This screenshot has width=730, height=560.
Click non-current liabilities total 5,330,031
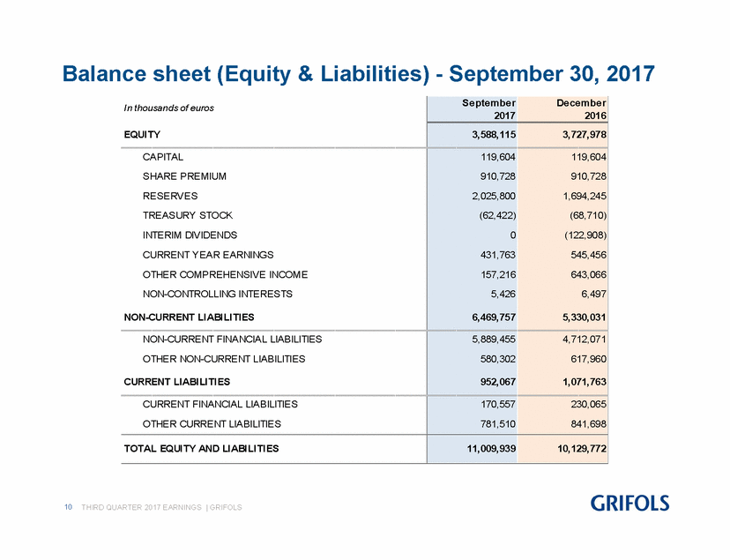pyautogui.click(x=585, y=317)
